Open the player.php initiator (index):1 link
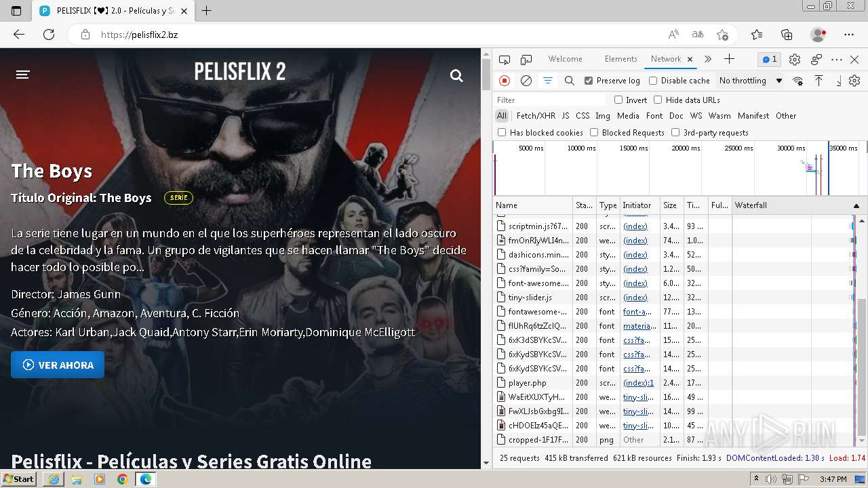Image resolution: width=868 pixels, height=488 pixels. (638, 383)
